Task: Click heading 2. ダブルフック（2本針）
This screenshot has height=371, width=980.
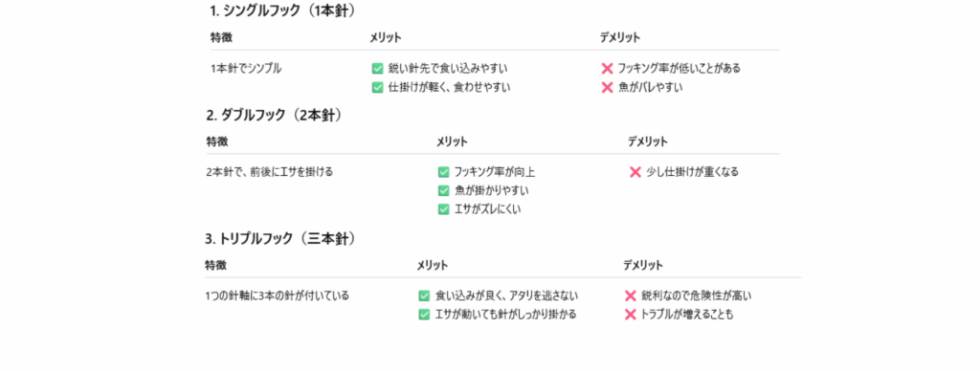Action: [x=275, y=115]
